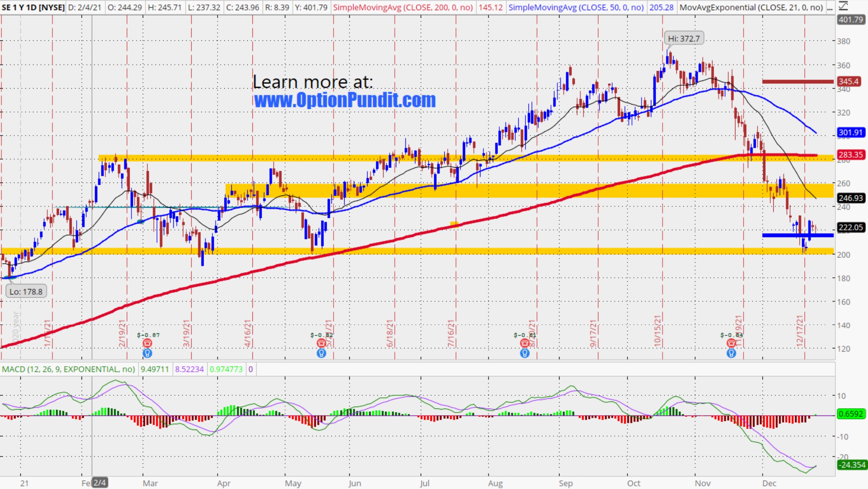Screen dimensions: 868x489
Task: Expand the hidden studies via the ellipsis button
Action: [x=830, y=7]
